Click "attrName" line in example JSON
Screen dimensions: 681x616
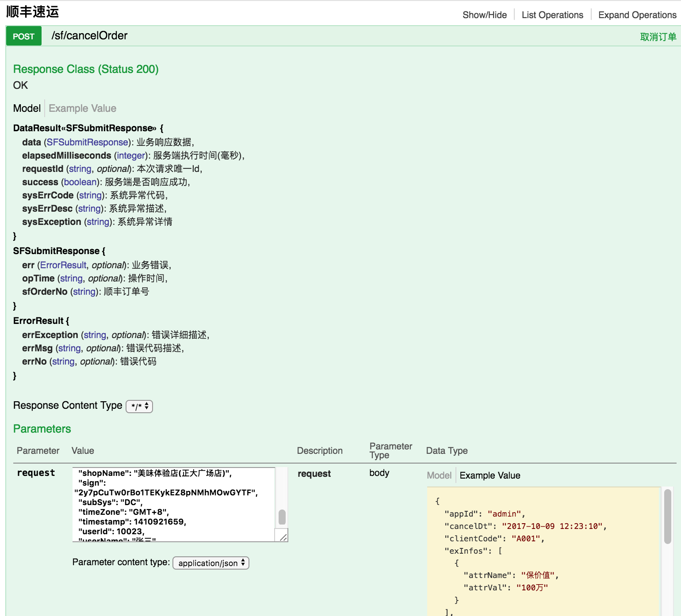coord(511,575)
